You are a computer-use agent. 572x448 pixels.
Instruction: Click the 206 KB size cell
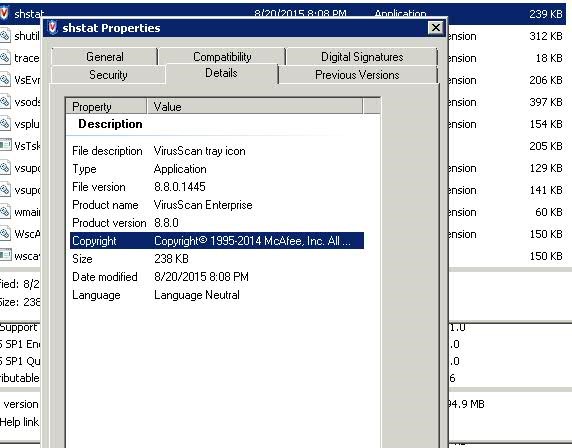pyautogui.click(x=546, y=80)
